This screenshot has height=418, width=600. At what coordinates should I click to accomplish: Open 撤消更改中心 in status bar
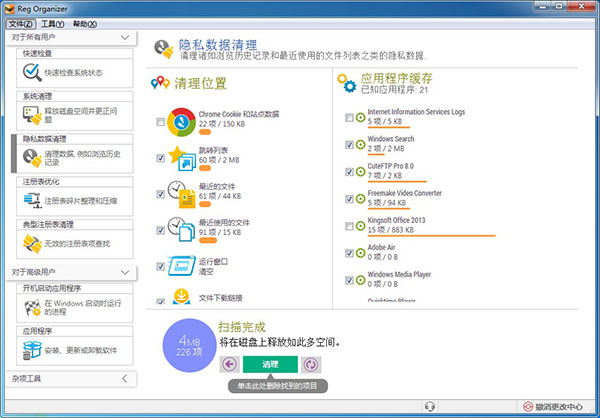[553, 407]
